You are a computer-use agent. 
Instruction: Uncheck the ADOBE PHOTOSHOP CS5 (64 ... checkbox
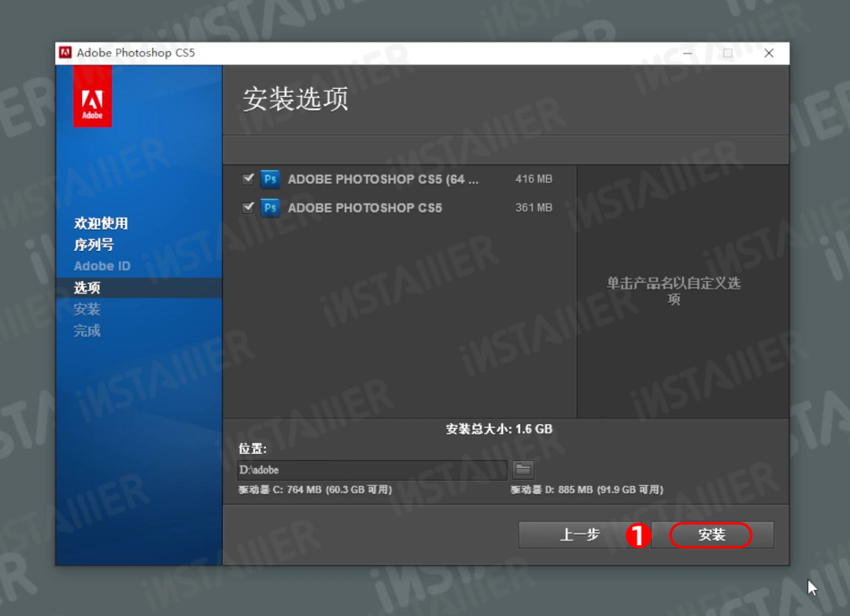248,179
